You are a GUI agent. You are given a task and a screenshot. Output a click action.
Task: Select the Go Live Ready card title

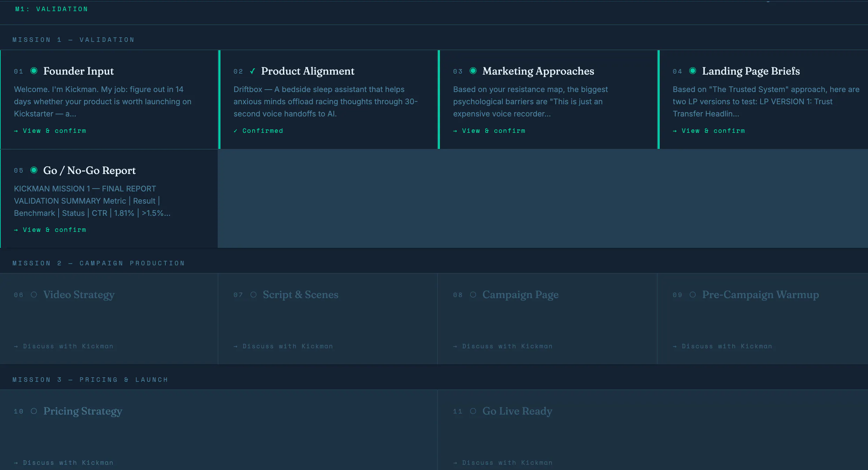(517, 411)
